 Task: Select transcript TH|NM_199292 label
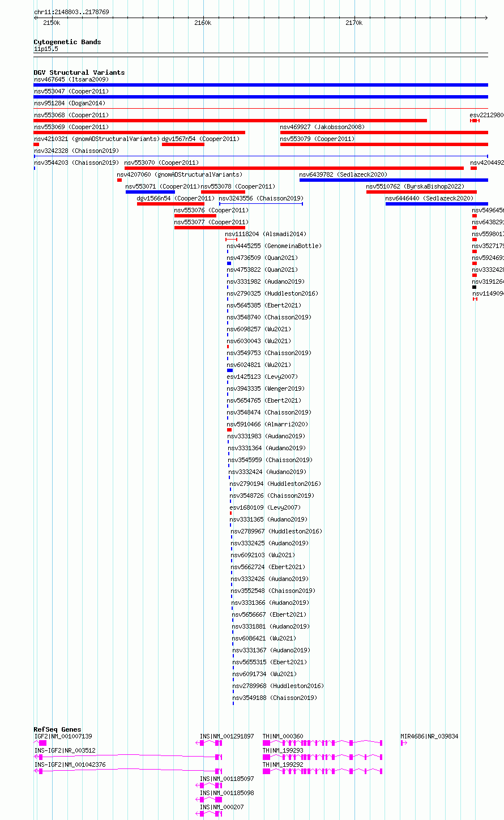coord(283,765)
